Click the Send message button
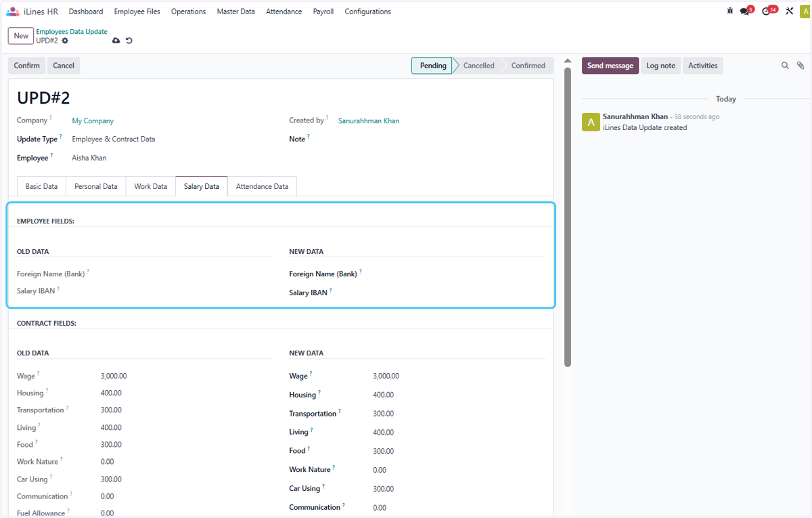The height and width of the screenshot is (518, 812). coord(610,66)
